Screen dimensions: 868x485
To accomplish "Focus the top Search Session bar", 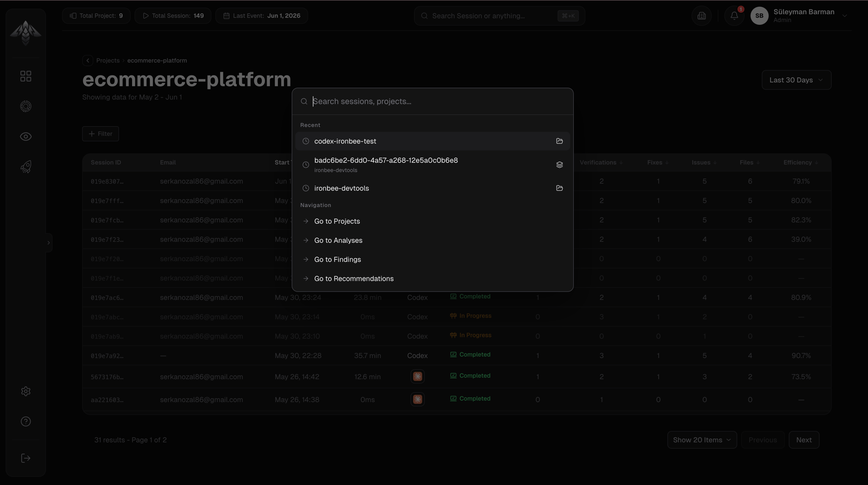I will (500, 16).
